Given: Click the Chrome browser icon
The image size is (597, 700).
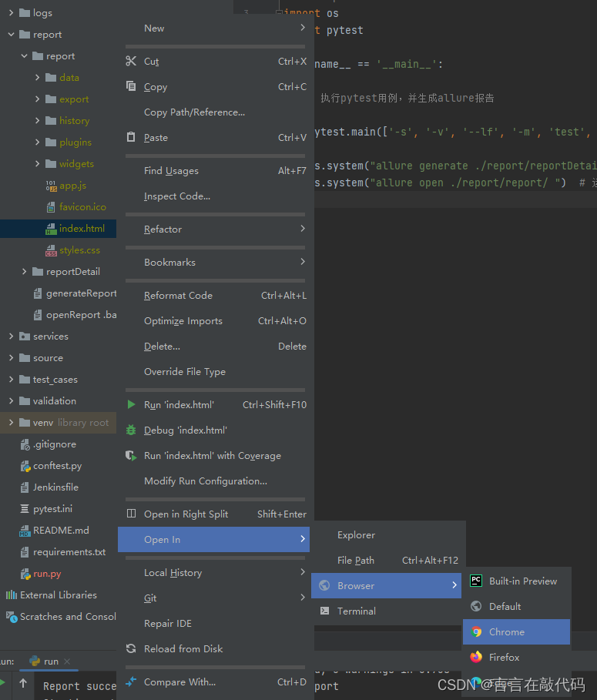Looking at the screenshot, I should coord(476,631).
